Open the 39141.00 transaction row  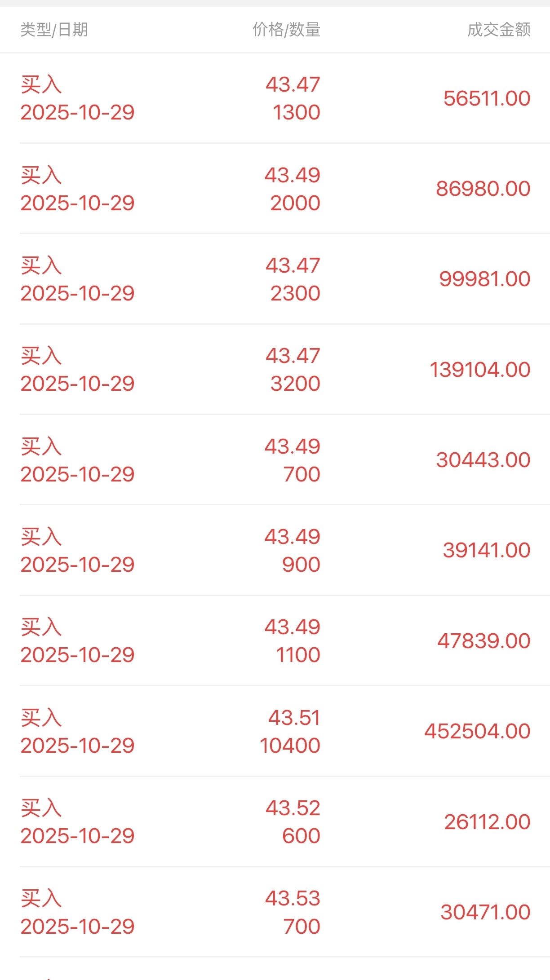pos(275,550)
